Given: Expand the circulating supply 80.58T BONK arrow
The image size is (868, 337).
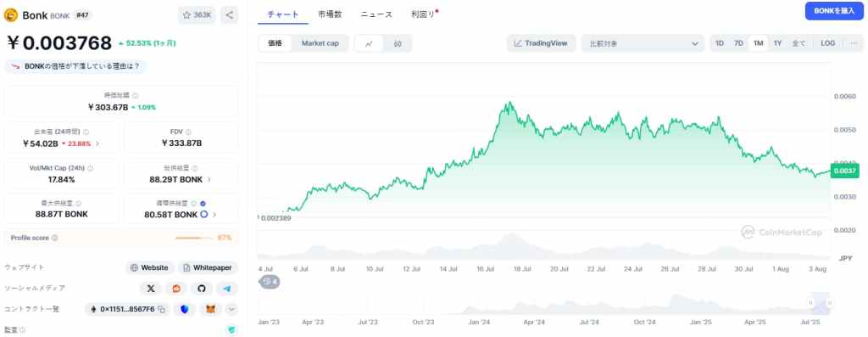Looking at the screenshot, I should 214,215.
